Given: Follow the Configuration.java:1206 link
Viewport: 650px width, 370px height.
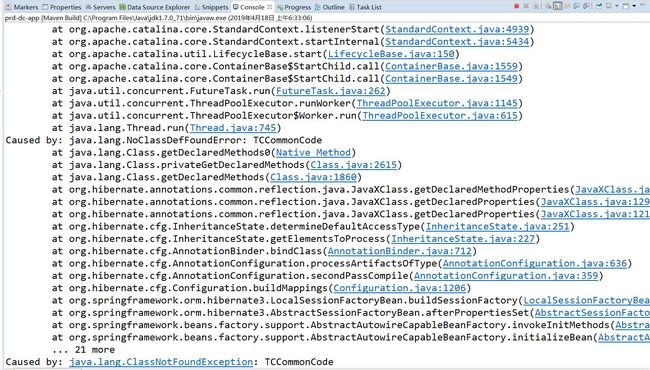Looking at the screenshot, I should pos(400,288).
